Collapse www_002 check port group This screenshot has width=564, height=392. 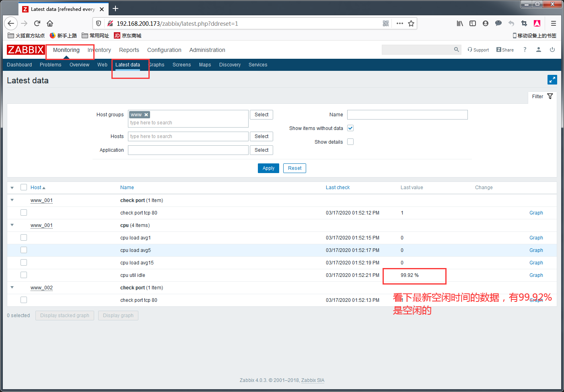click(x=12, y=287)
